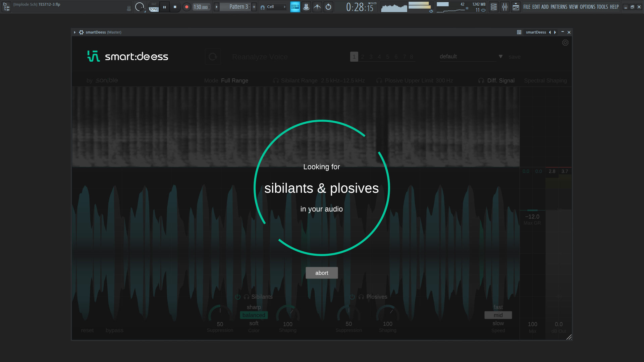
Task: Click the snap magnet icon beside Cell
Action: 263,7
